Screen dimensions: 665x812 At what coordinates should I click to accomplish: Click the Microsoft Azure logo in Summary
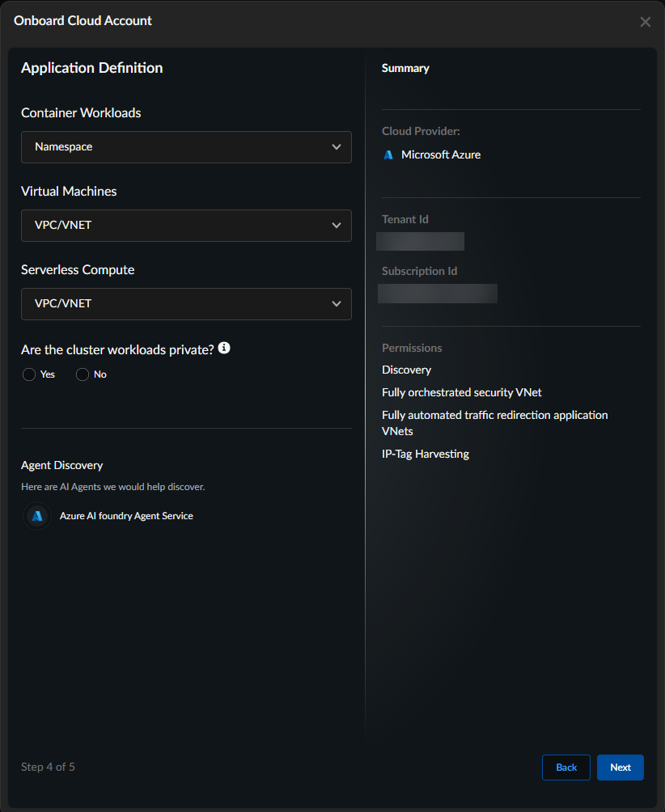coord(388,154)
